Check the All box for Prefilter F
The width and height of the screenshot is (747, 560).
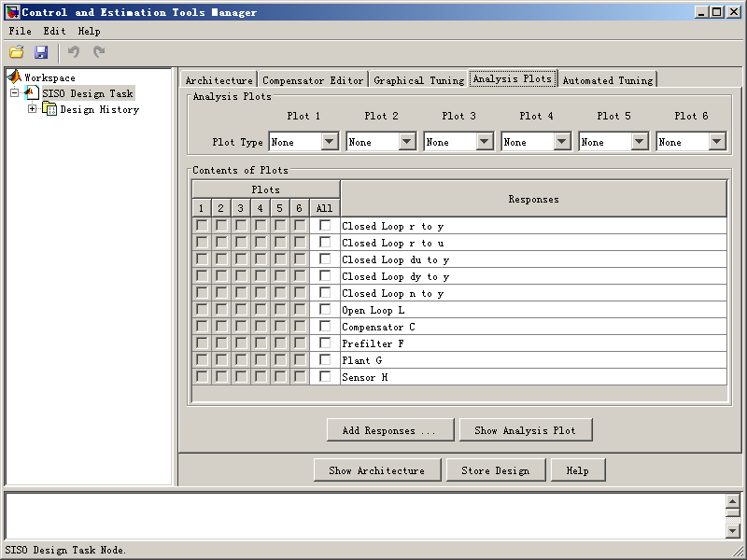coord(325,343)
